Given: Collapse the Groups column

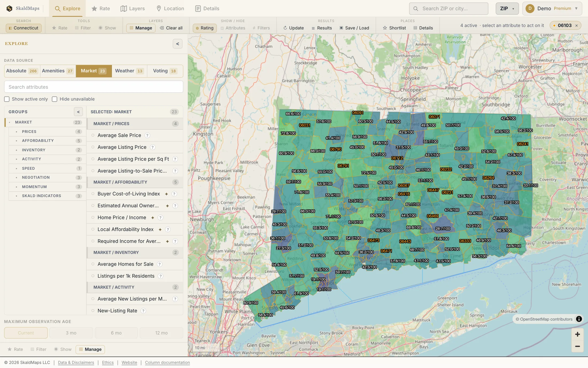Looking at the screenshot, I should [78, 112].
